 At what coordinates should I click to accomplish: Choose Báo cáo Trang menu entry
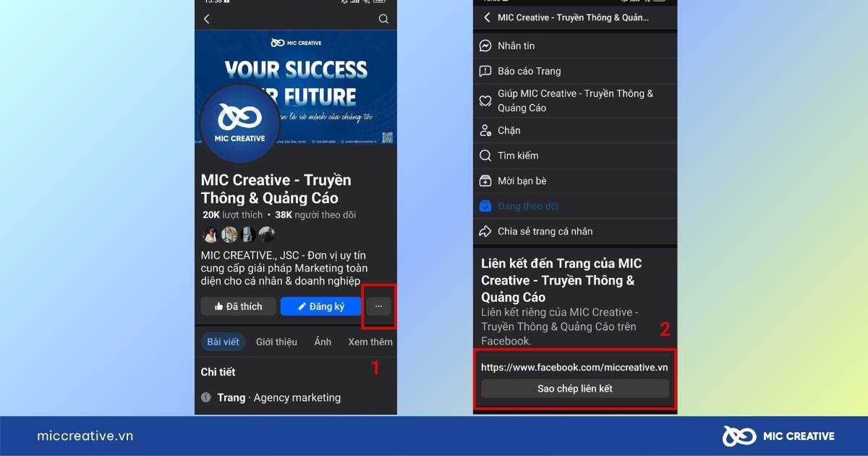pos(575,71)
